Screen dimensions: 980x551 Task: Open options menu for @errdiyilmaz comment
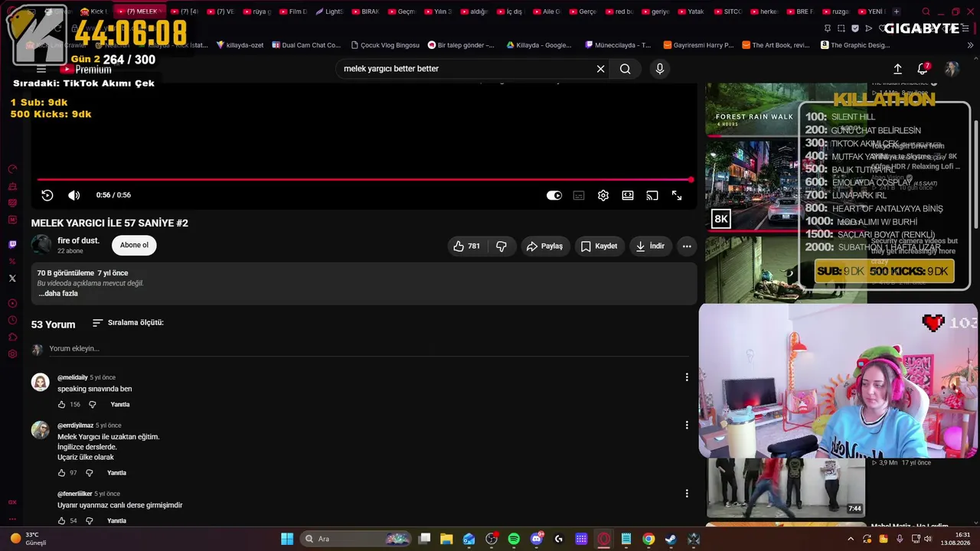[x=687, y=425]
